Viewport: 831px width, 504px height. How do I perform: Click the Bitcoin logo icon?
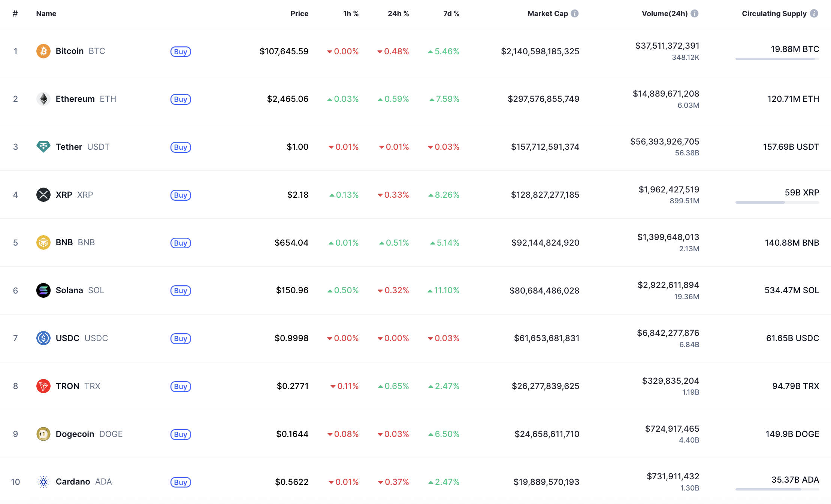pyautogui.click(x=43, y=51)
